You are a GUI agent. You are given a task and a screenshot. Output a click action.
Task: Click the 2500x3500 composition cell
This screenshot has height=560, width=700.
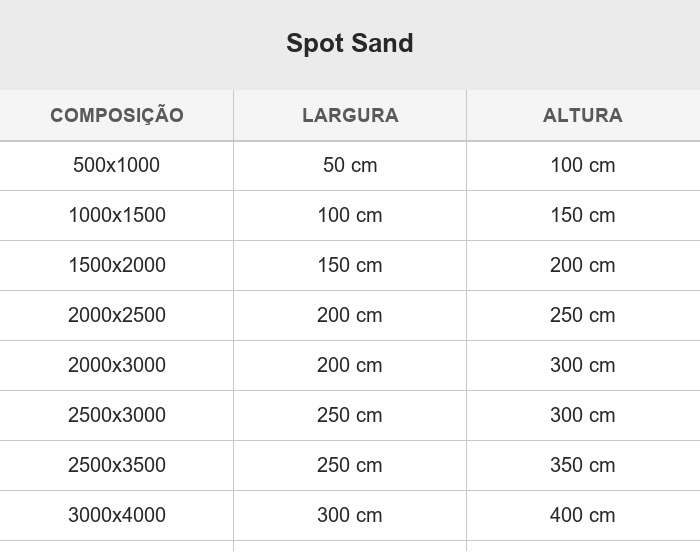pos(117,466)
